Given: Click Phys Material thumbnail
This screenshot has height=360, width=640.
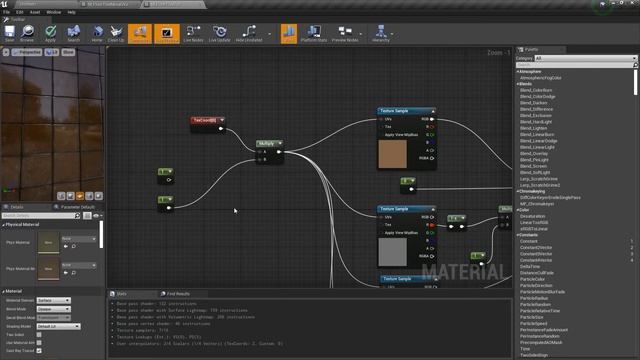Looking at the screenshot, I should pyautogui.click(x=48, y=242).
